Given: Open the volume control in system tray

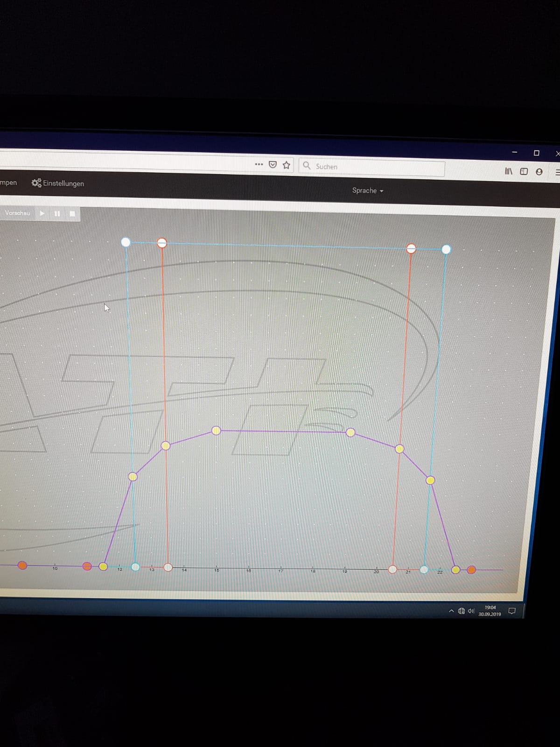Looking at the screenshot, I should click(x=471, y=611).
